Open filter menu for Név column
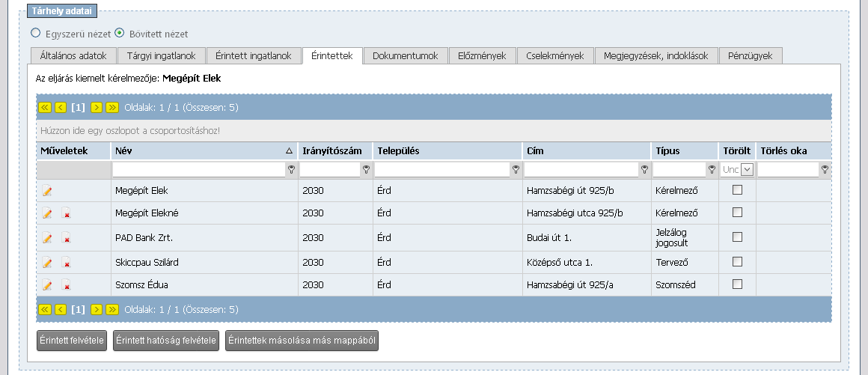868x375 pixels. 291,169
